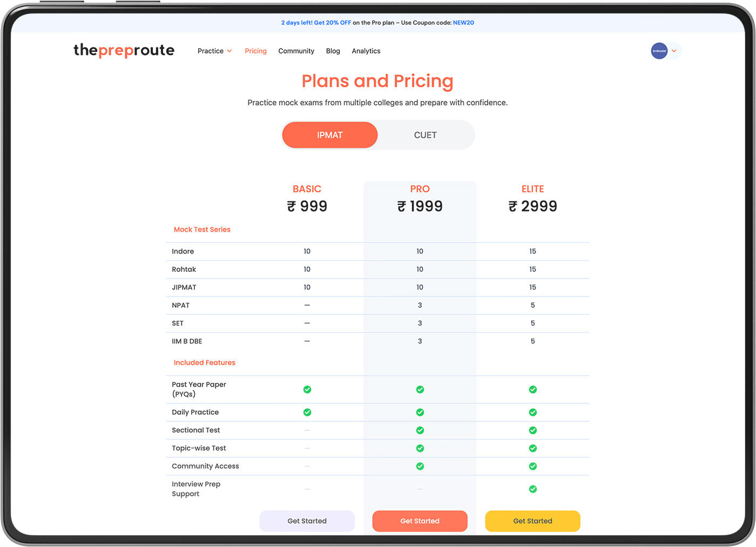
Task: Switch pricing toggle to CUET
Action: [426, 135]
